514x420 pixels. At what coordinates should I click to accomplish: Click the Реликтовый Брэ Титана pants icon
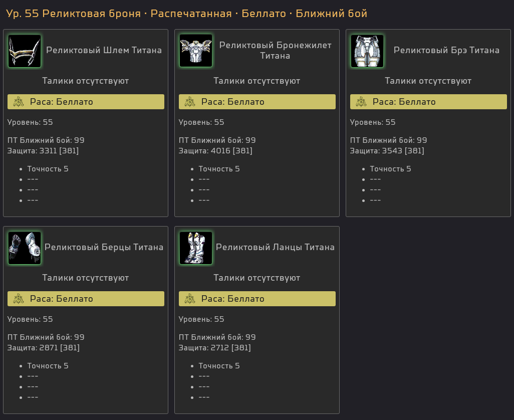tap(367, 51)
